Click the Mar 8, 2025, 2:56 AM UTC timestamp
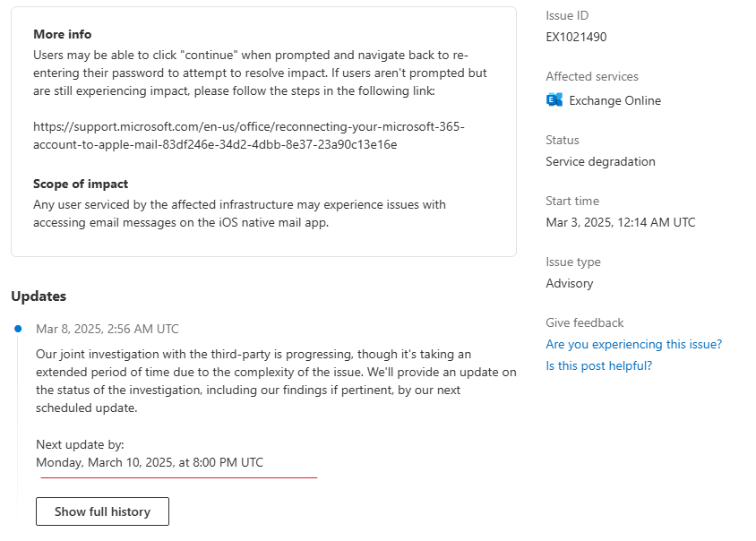756x541 pixels. click(107, 329)
